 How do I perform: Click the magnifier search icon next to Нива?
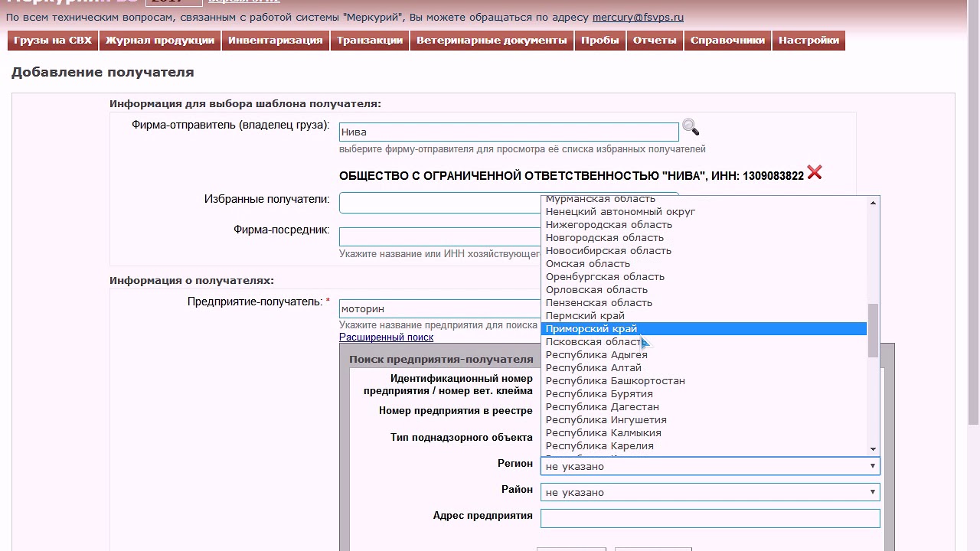point(691,127)
